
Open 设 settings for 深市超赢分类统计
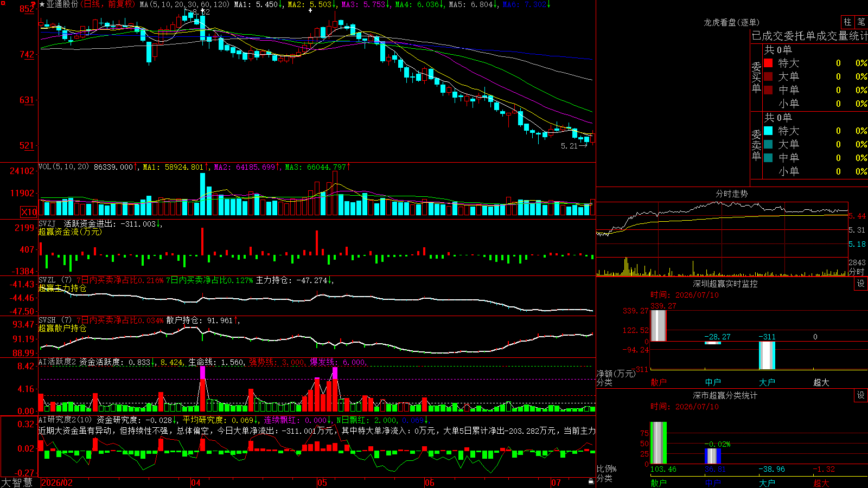click(x=861, y=395)
